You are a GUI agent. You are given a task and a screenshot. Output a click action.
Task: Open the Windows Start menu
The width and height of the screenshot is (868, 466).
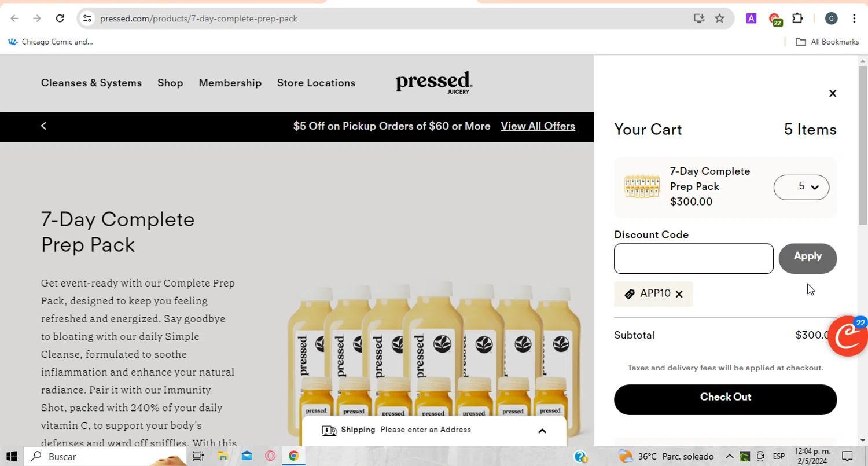click(x=12, y=456)
